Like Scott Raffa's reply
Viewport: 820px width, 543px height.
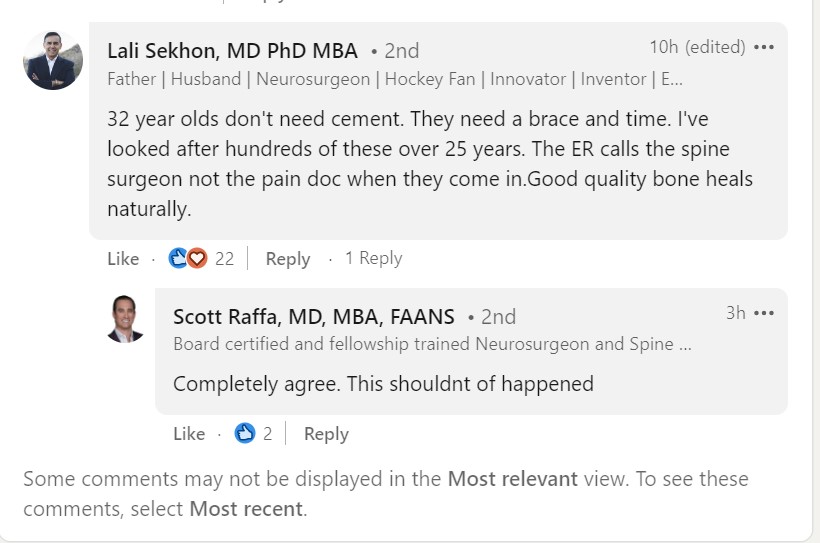[x=189, y=434]
